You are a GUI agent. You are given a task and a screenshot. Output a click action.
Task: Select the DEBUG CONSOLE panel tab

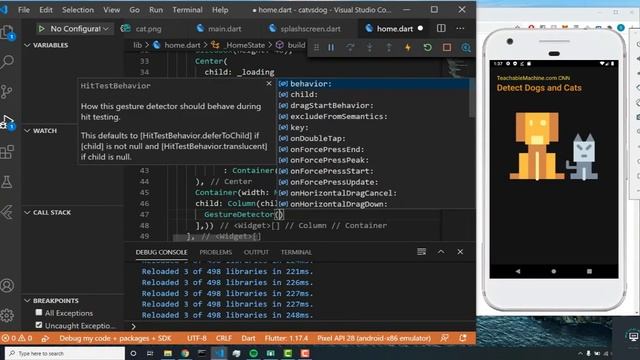161,252
